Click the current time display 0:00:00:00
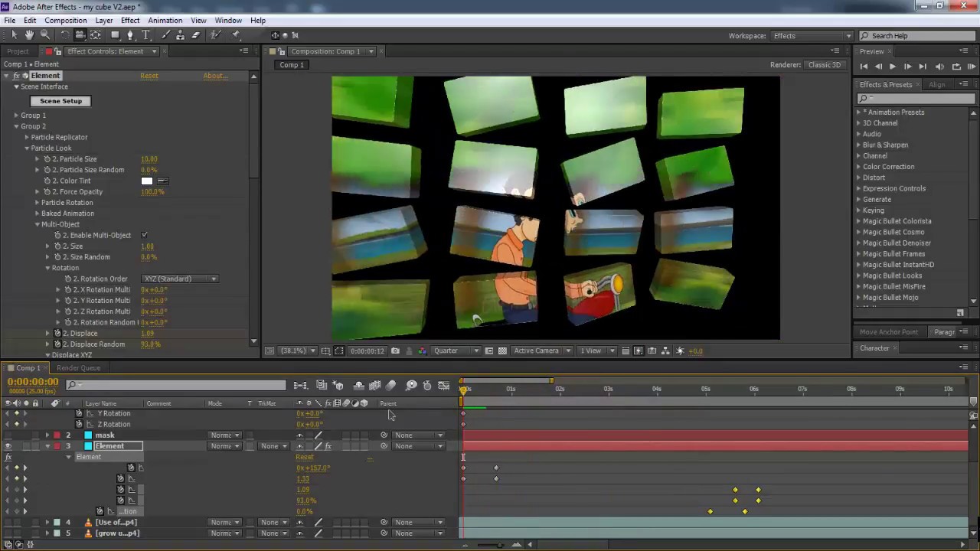Screen dimensions: 980x551 (x=33, y=382)
